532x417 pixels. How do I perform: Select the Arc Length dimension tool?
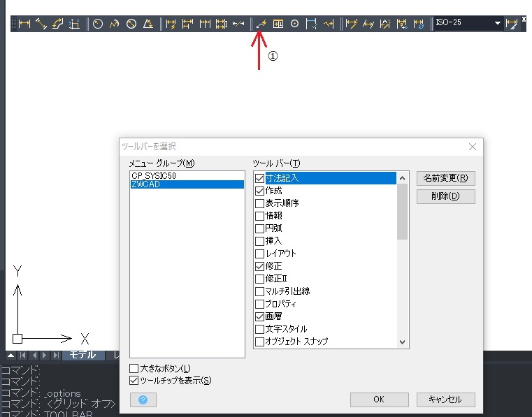[58, 24]
